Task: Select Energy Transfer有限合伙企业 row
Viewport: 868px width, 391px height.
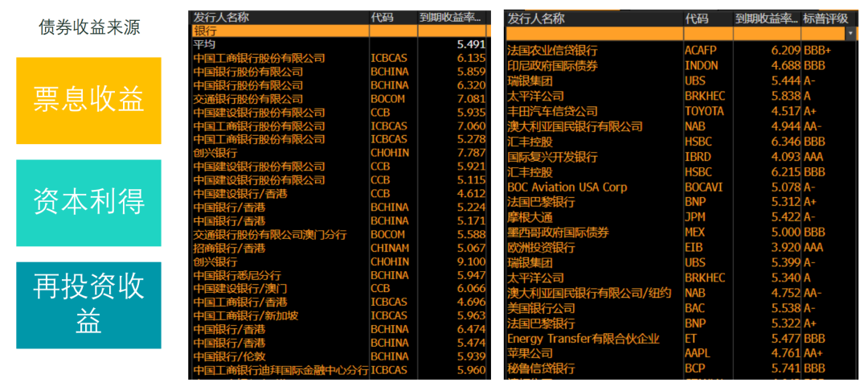Action: [x=680, y=339]
